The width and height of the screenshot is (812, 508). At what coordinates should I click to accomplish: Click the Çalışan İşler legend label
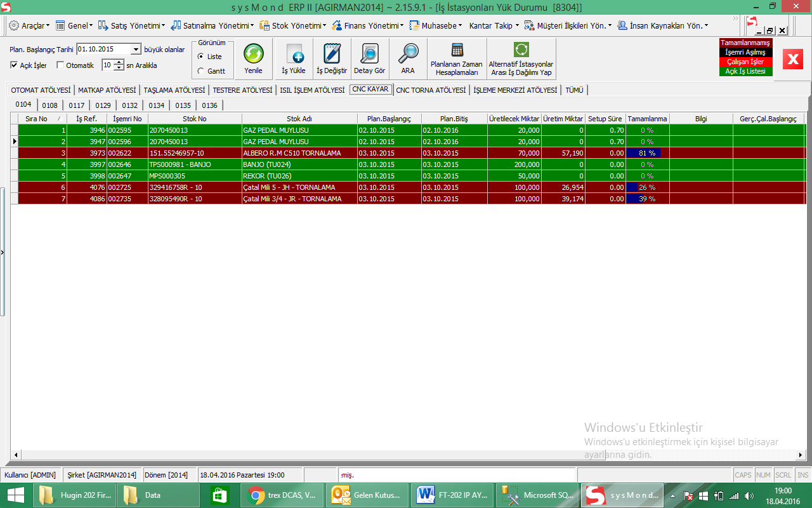point(745,62)
